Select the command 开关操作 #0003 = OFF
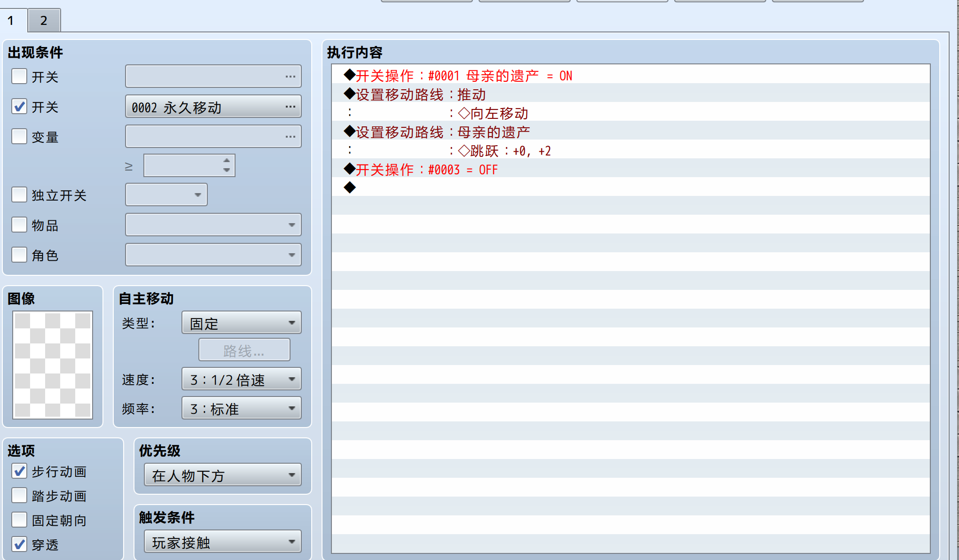This screenshot has height=560, width=959. point(630,169)
